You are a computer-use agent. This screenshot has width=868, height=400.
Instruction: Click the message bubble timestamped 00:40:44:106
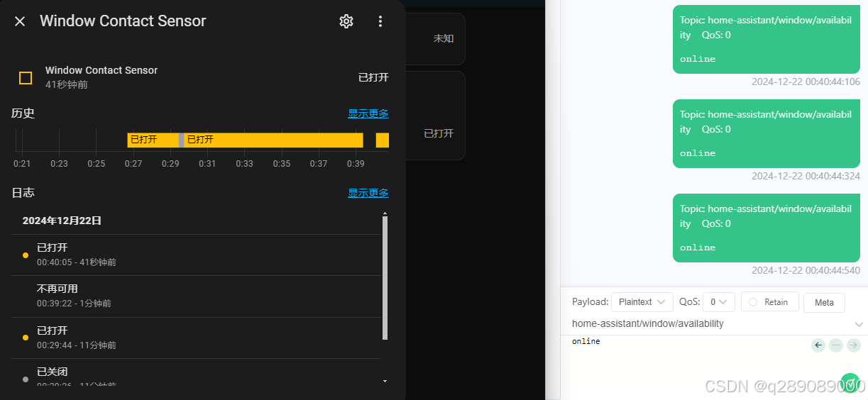point(767,39)
